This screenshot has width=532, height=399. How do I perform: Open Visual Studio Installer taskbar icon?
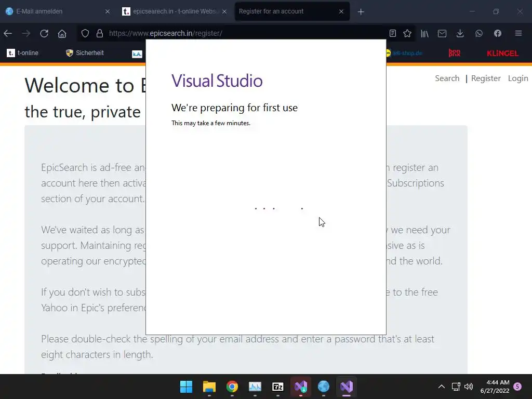(301, 387)
